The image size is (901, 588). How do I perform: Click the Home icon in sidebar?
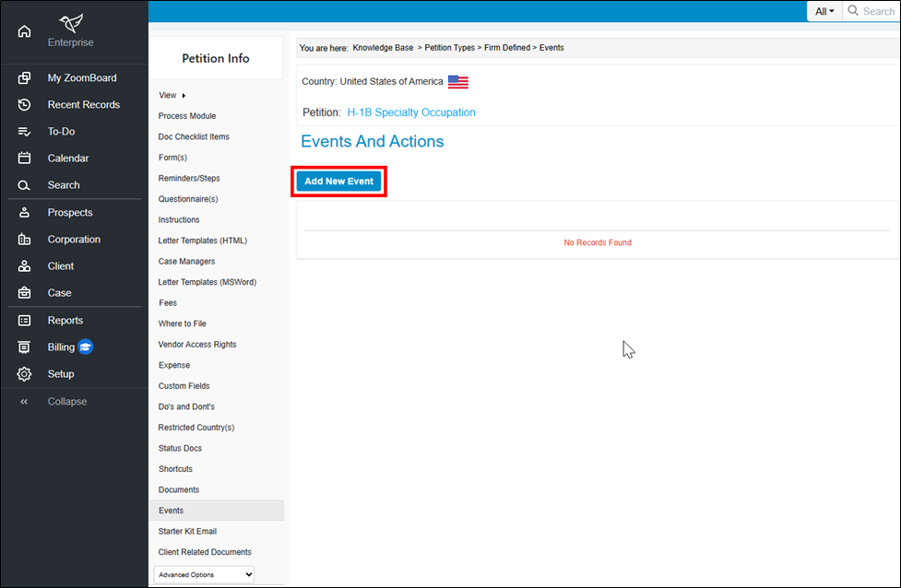[x=24, y=31]
